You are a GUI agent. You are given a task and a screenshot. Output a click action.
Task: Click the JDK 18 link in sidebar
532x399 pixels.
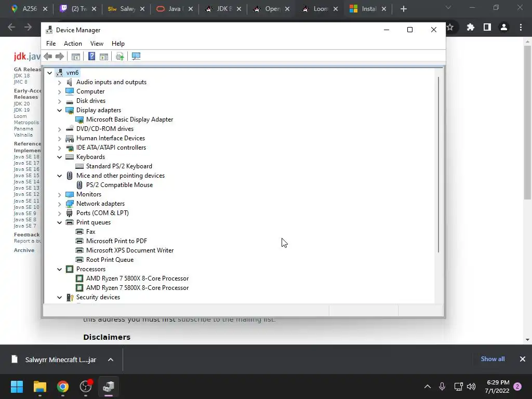click(x=22, y=76)
